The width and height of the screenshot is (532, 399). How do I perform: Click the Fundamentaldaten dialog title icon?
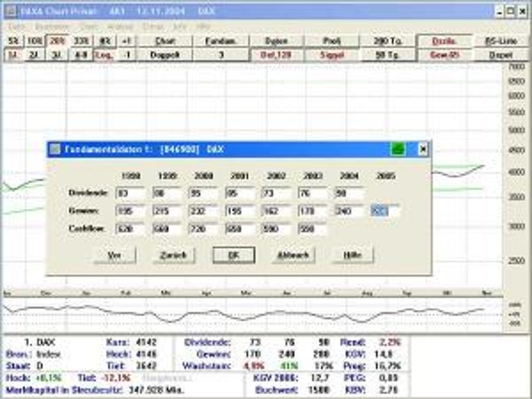click(x=55, y=149)
